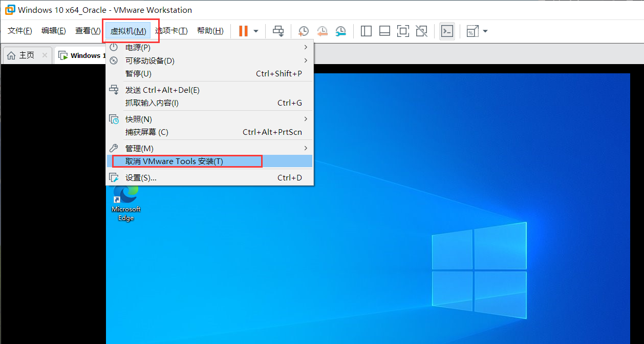Choose 暂停(U) in the menu
This screenshot has height=344, width=644.
click(210, 73)
